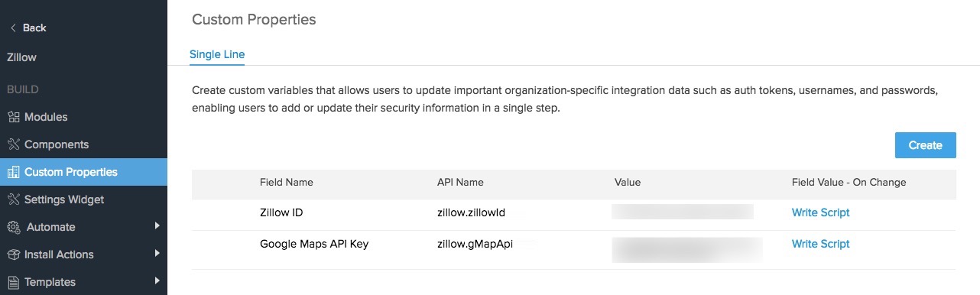This screenshot has width=980, height=295.
Task: Click the Back chevron icon
Action: click(12, 28)
